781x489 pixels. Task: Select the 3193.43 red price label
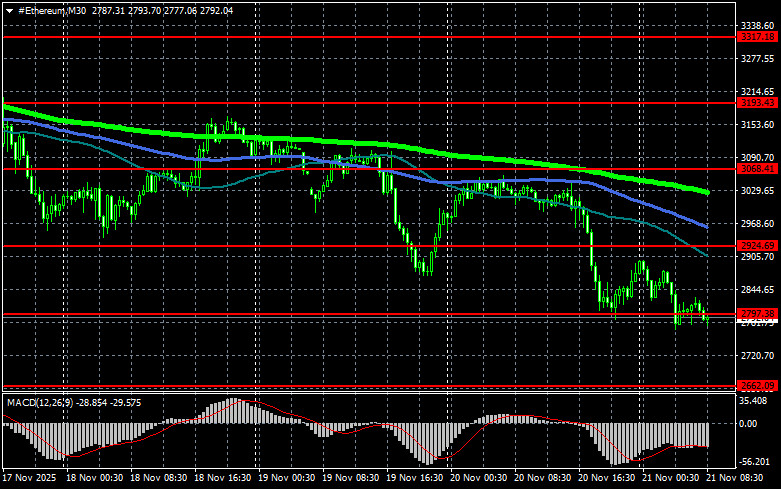pos(757,102)
